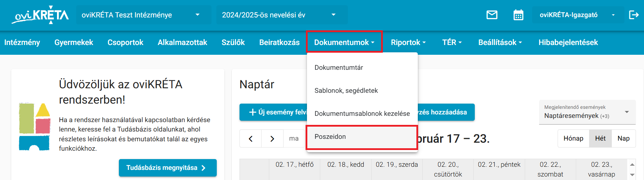Expand the TÉR menu
Screen dimensions: 644x180
coord(452,43)
